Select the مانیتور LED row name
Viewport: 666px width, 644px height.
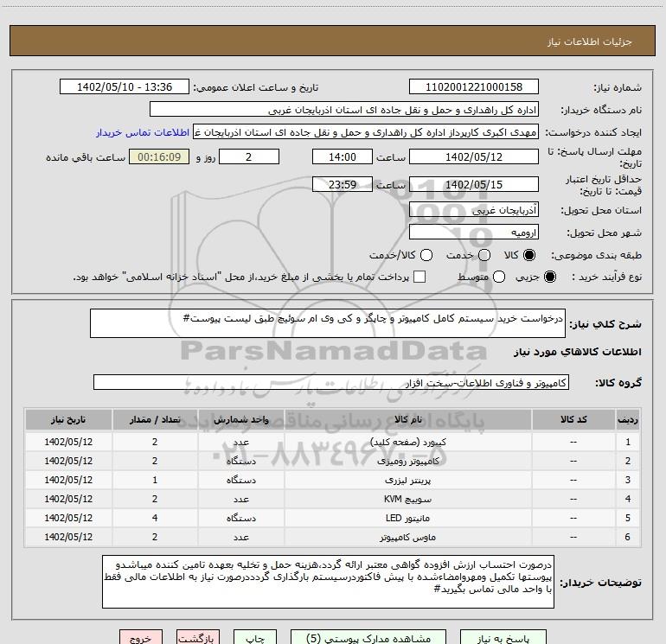click(x=407, y=519)
